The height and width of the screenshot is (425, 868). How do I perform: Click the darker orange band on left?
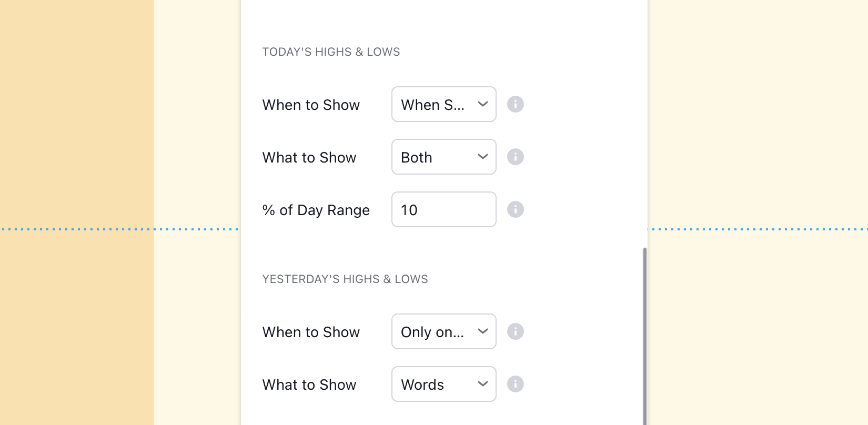(x=77, y=131)
